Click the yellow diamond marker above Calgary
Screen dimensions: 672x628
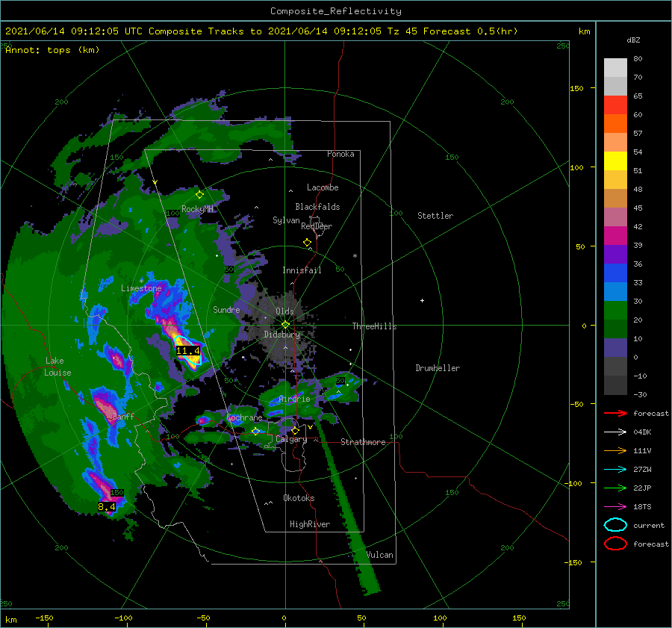pyautogui.click(x=295, y=430)
